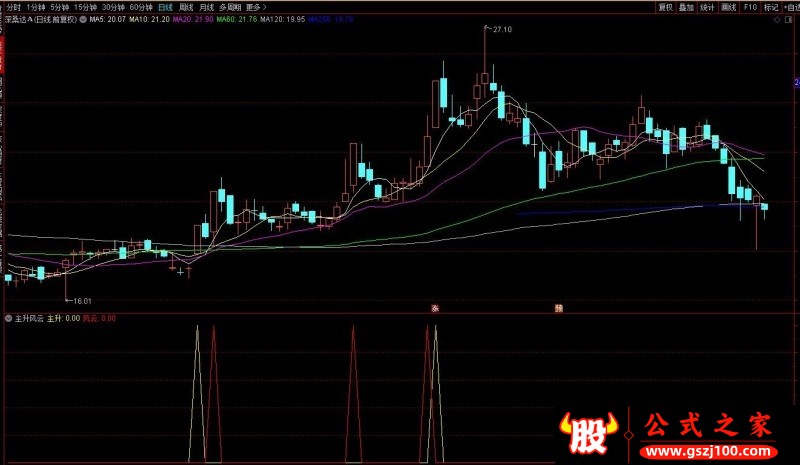
Task: Switch to the 周线 weekly chart
Action: (186, 7)
